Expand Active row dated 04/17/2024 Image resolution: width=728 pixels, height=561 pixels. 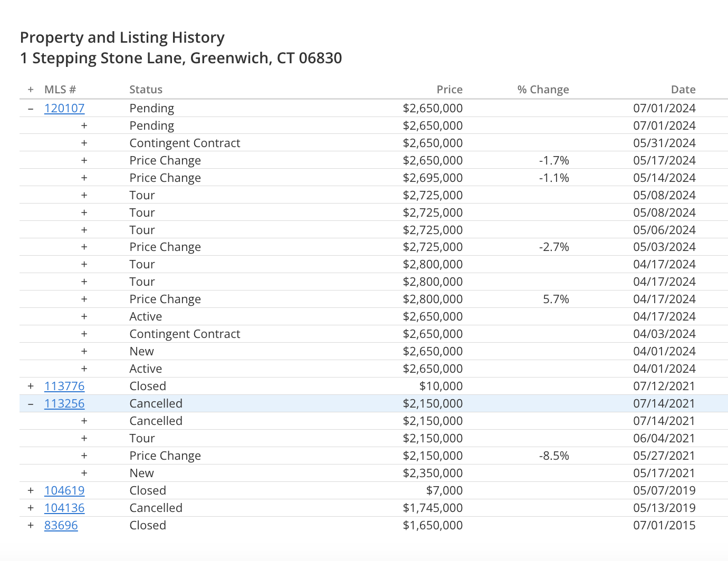click(84, 316)
